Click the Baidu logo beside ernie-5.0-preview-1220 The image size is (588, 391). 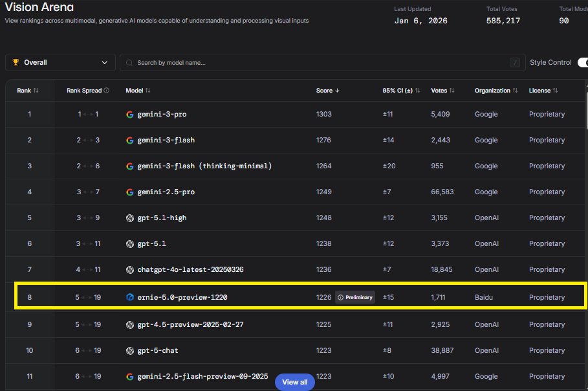tap(129, 296)
